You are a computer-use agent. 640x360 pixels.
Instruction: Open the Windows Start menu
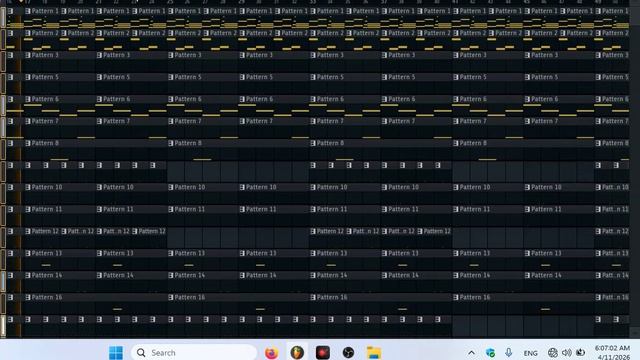pyautogui.click(x=116, y=353)
